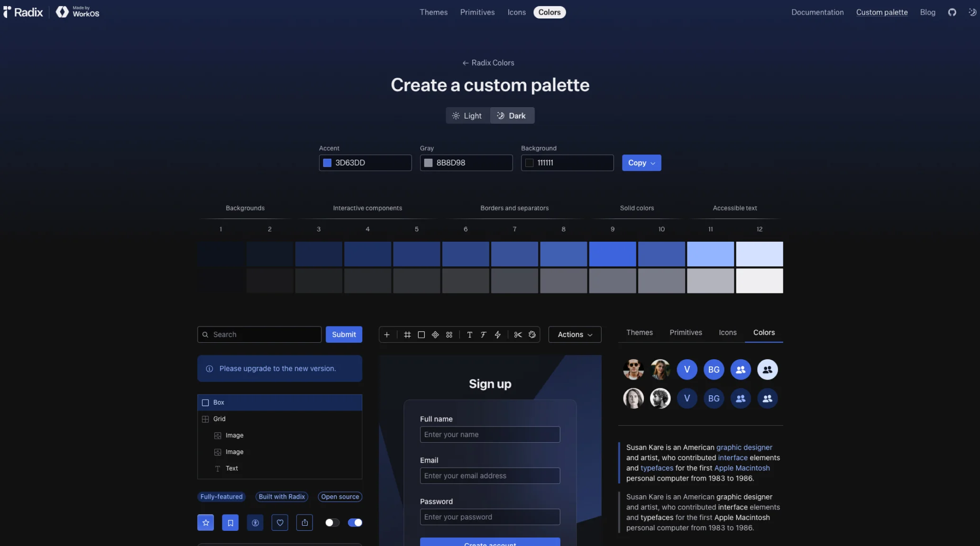Click the Gray color swatch 8B8D98
The width and height of the screenshot is (980, 546).
coord(428,163)
